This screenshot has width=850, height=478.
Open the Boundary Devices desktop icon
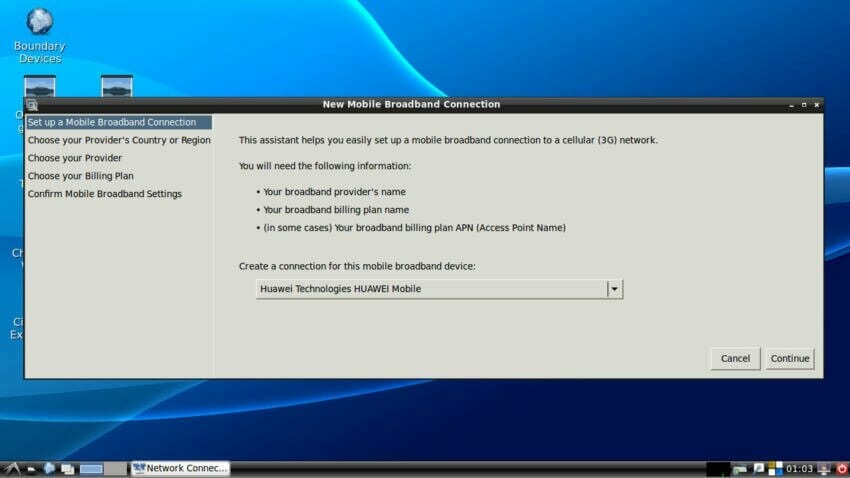[40, 35]
